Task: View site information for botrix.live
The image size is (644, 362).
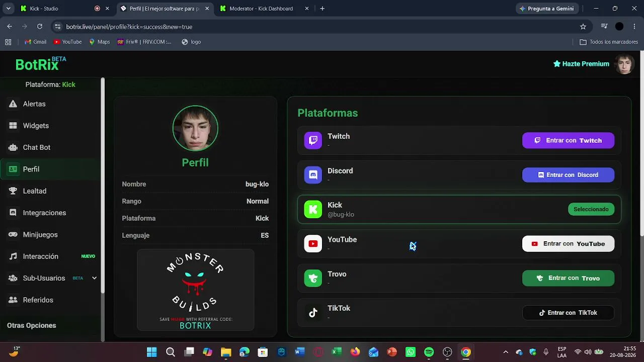Action: point(57,27)
